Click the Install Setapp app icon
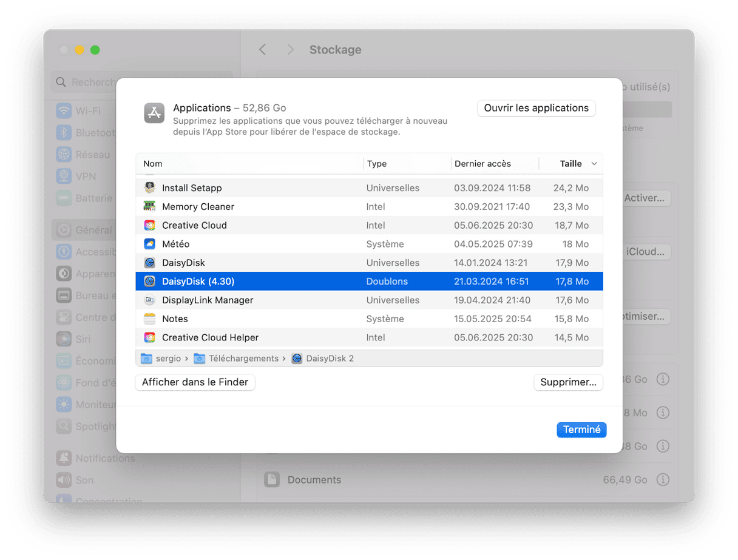 [149, 188]
